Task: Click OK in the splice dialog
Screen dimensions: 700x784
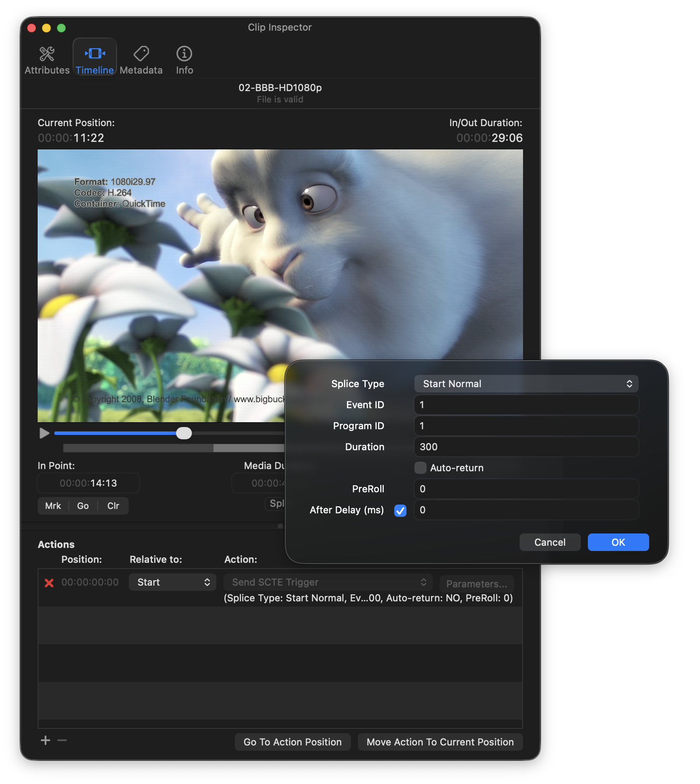Action: click(618, 542)
